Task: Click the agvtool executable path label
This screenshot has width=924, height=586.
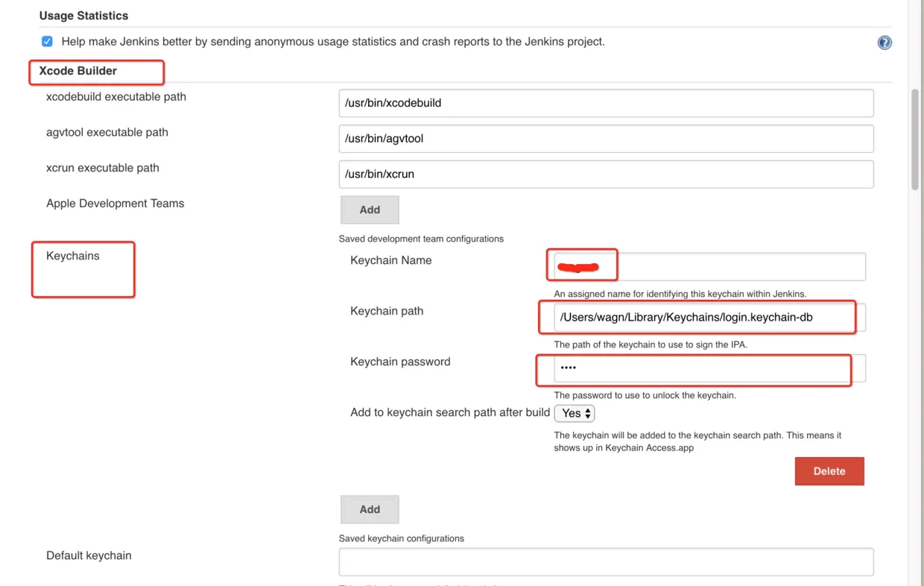Action: 107,133
